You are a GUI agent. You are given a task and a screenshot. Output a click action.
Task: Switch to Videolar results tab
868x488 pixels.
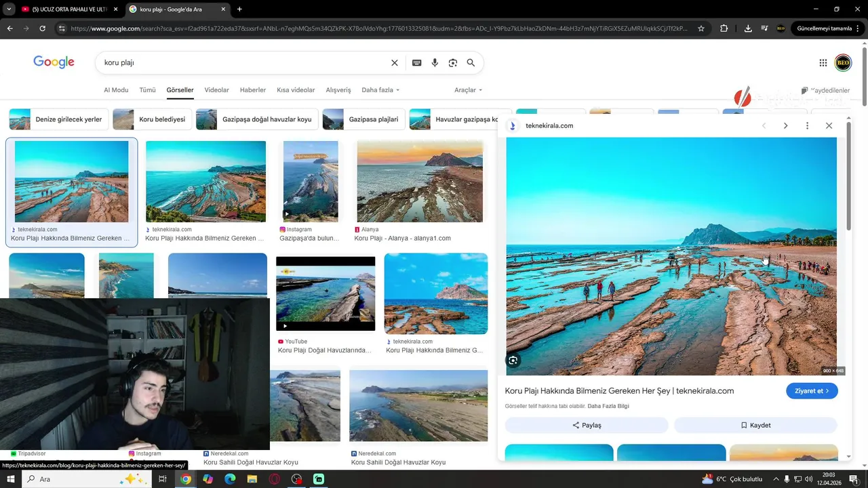click(x=217, y=90)
